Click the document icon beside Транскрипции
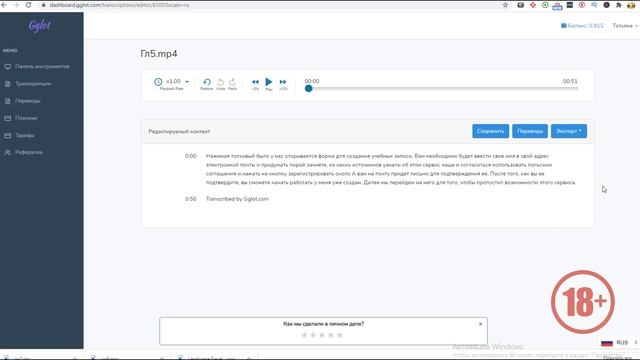Viewport: 640px width, 360px height. 8,84
